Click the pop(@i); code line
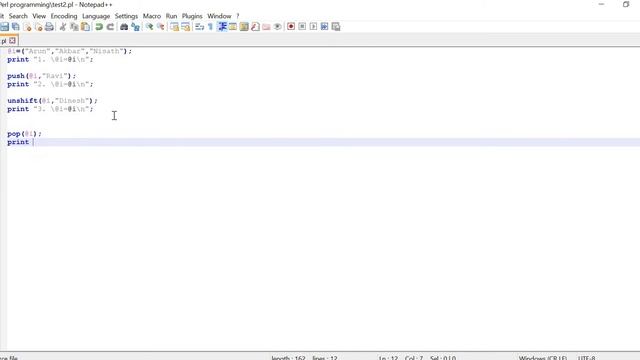Viewport: 640px width, 360px height. click(x=24, y=133)
